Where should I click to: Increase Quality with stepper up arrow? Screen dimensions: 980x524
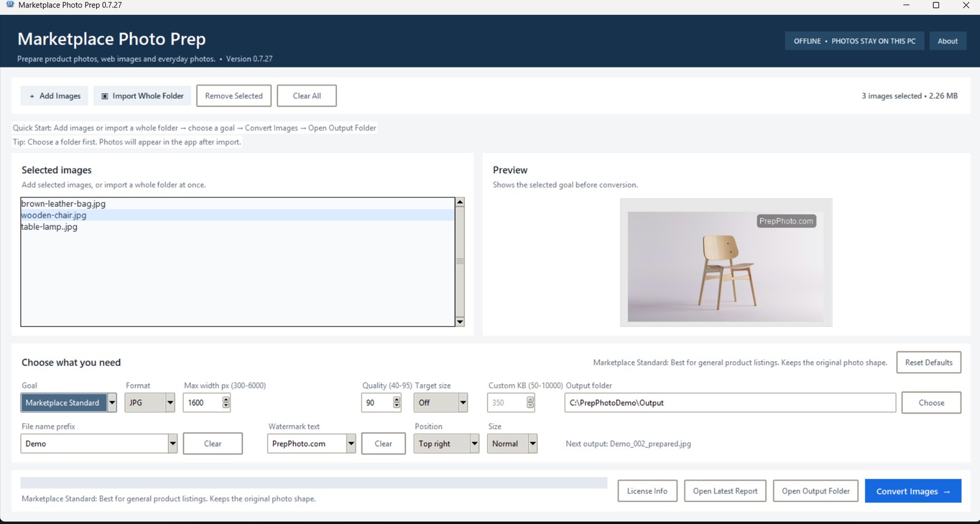click(397, 399)
